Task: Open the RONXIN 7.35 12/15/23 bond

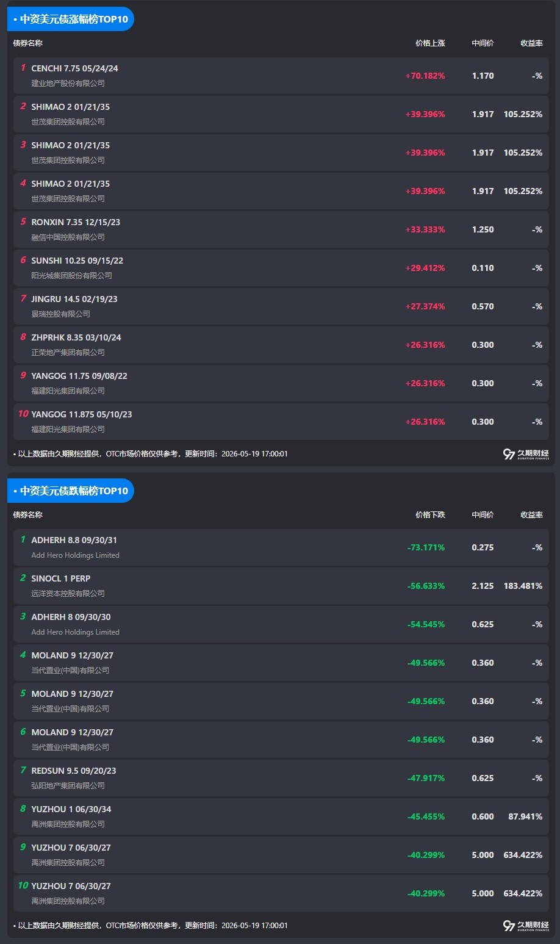Action: click(x=281, y=229)
